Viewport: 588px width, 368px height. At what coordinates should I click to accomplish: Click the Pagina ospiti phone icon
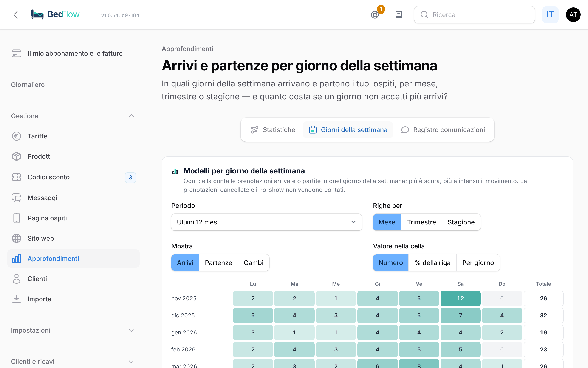point(17,218)
